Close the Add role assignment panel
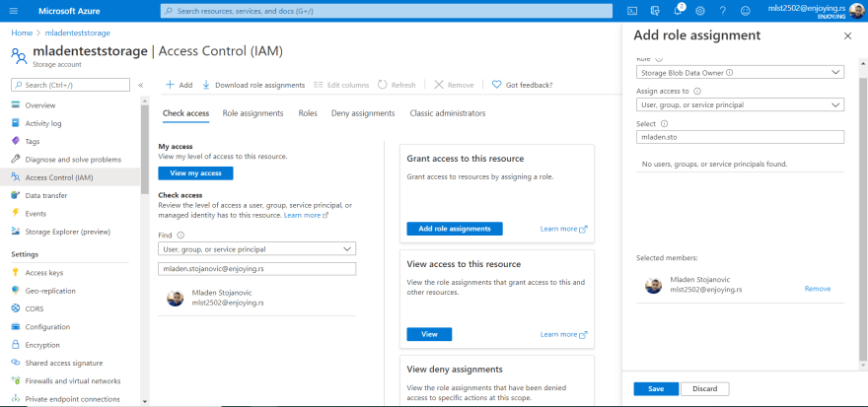 pyautogui.click(x=847, y=35)
